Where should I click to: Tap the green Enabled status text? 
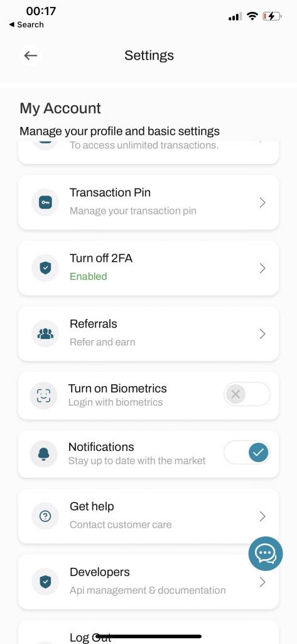(88, 277)
